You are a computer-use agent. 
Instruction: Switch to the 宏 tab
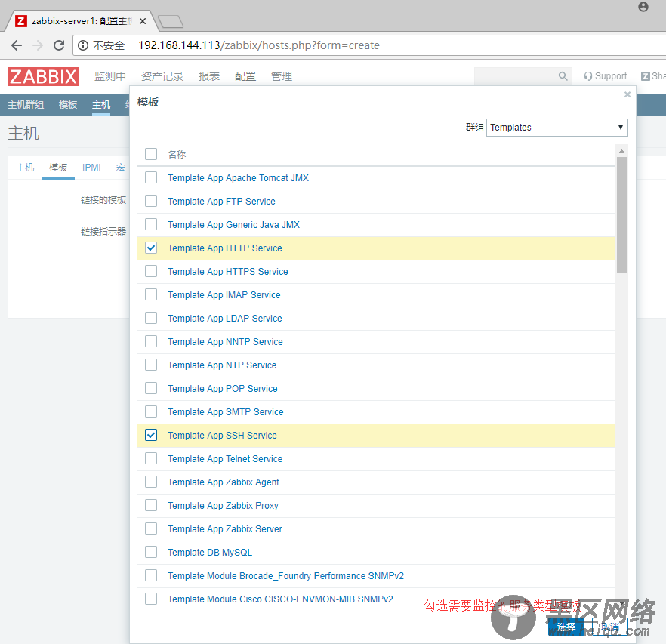[121, 168]
